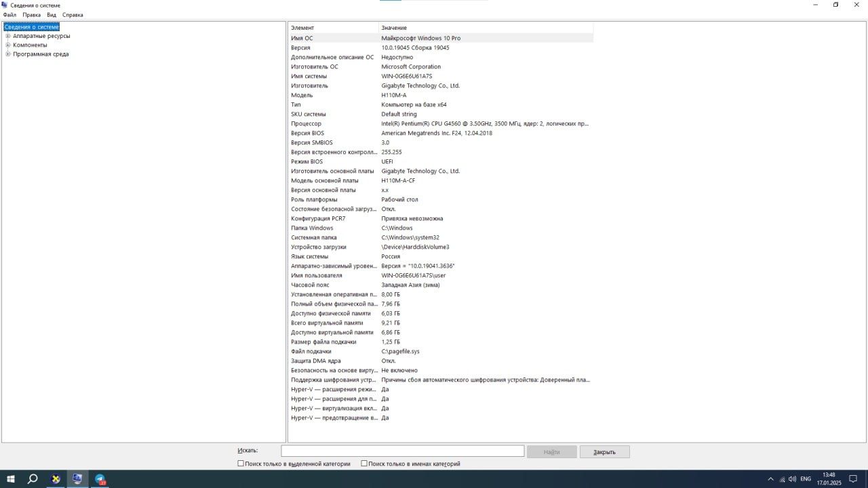Select the Папка Windows row
The image size is (868, 488).
441,228
